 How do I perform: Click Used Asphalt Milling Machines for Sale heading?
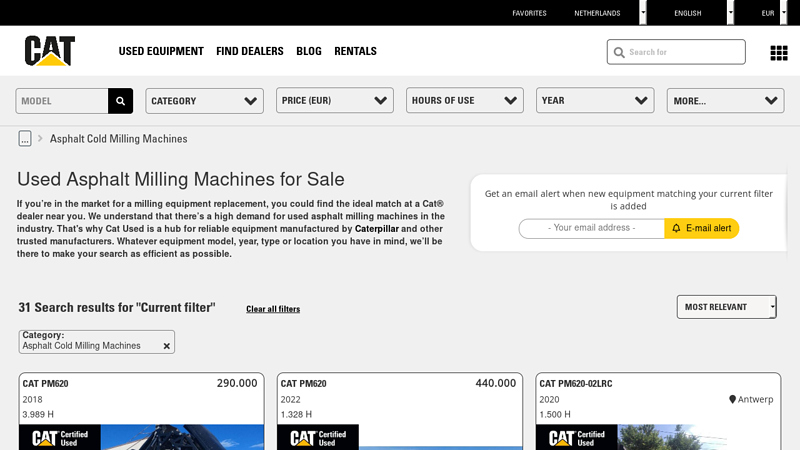tap(181, 180)
